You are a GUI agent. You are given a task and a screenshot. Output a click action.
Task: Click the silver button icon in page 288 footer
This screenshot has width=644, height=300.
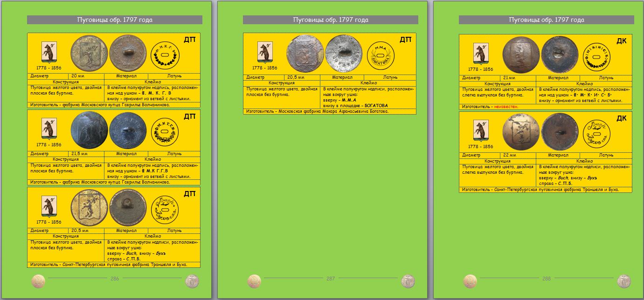[x=624, y=281]
